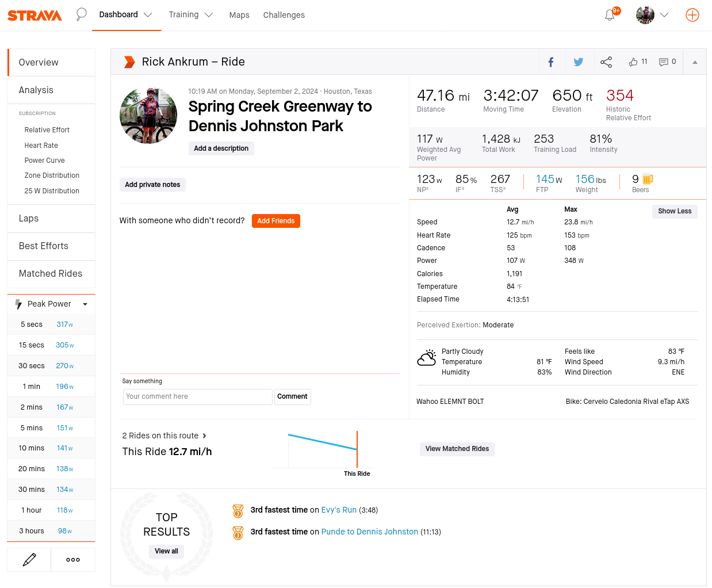Screen dimensions: 712x588
Task: Open the athlete's activity photo
Action: 148,116
